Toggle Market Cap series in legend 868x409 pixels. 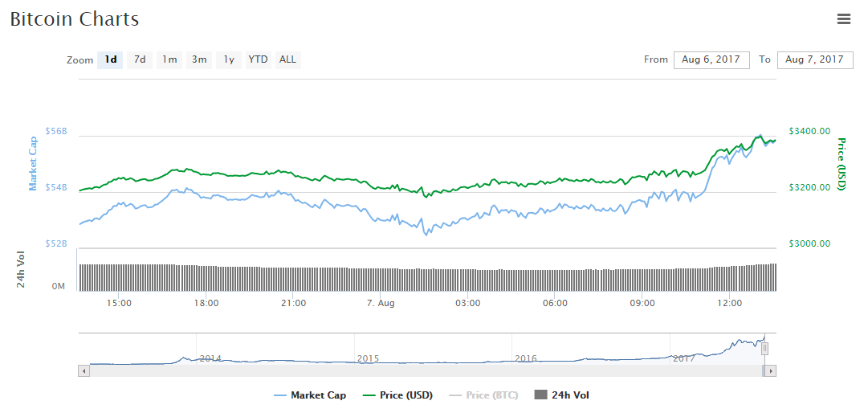pos(311,395)
